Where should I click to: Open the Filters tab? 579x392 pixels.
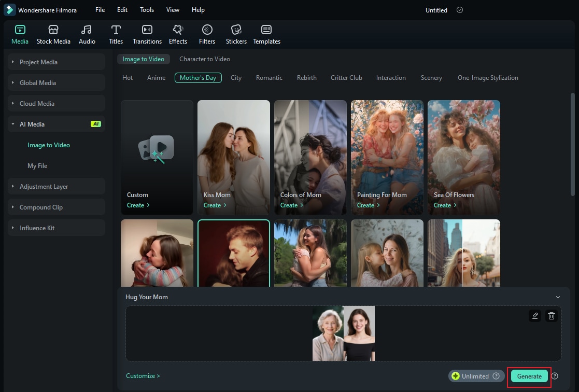207,34
